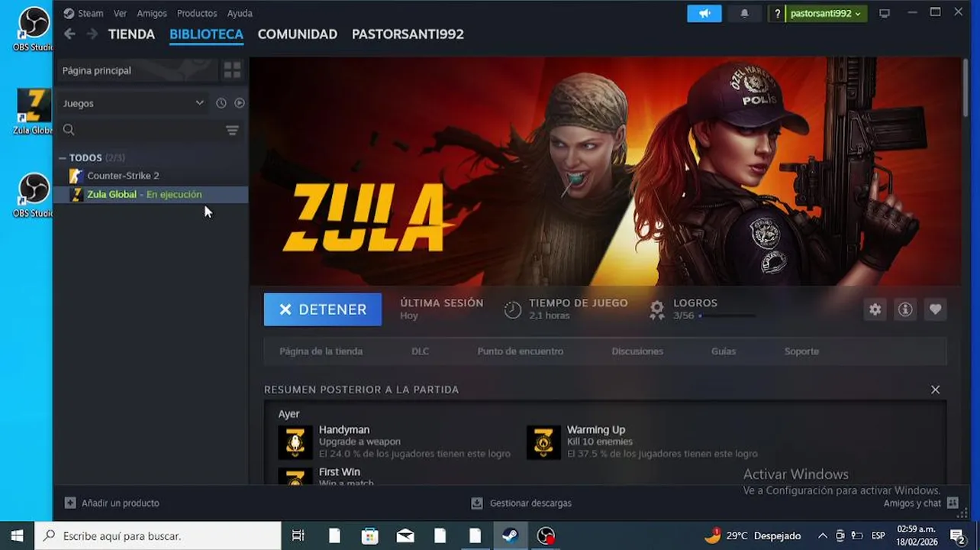Open Punto de encuentro link
The width and height of the screenshot is (980, 550).
point(521,351)
